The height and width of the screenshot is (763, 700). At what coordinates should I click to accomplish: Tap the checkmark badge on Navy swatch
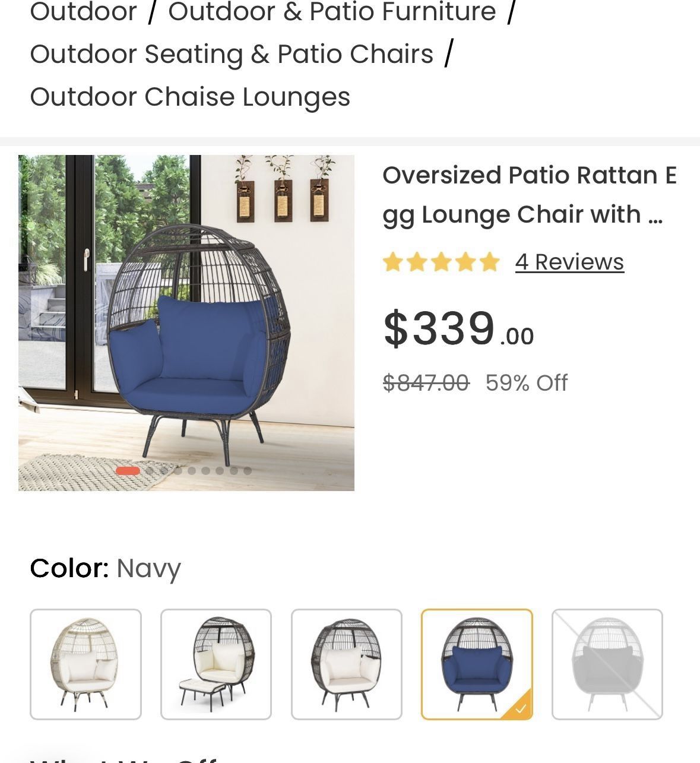(x=521, y=708)
